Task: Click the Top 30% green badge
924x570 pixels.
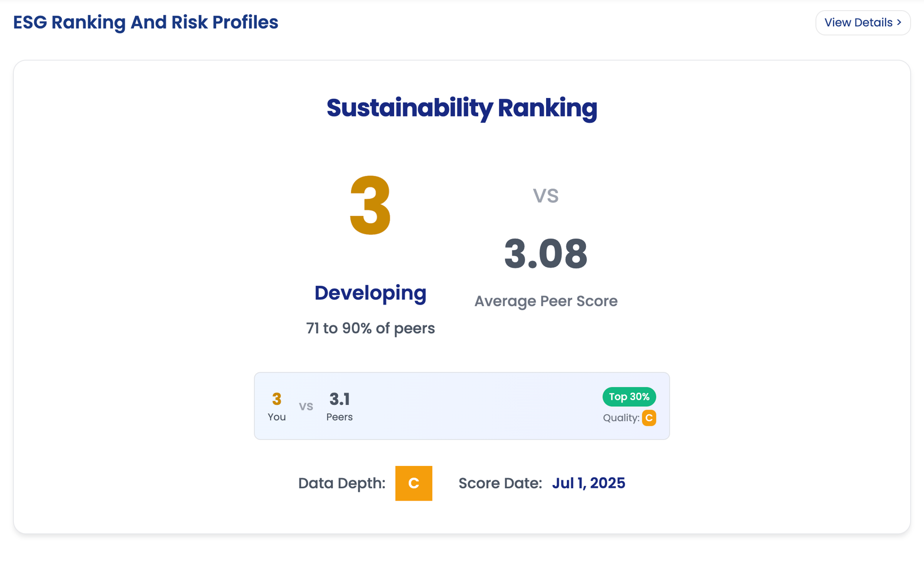Action: pos(629,397)
